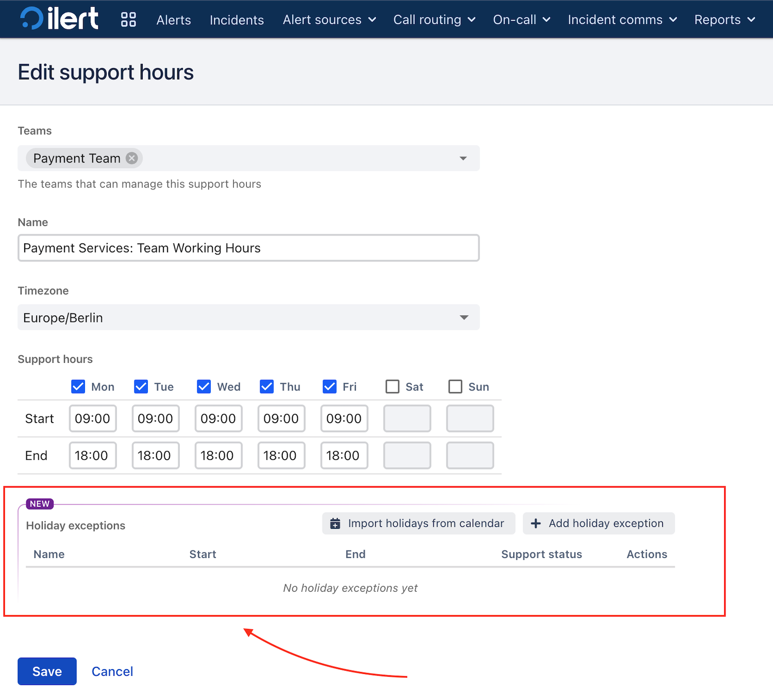Toggle the Wed support hours checkbox

(x=204, y=387)
